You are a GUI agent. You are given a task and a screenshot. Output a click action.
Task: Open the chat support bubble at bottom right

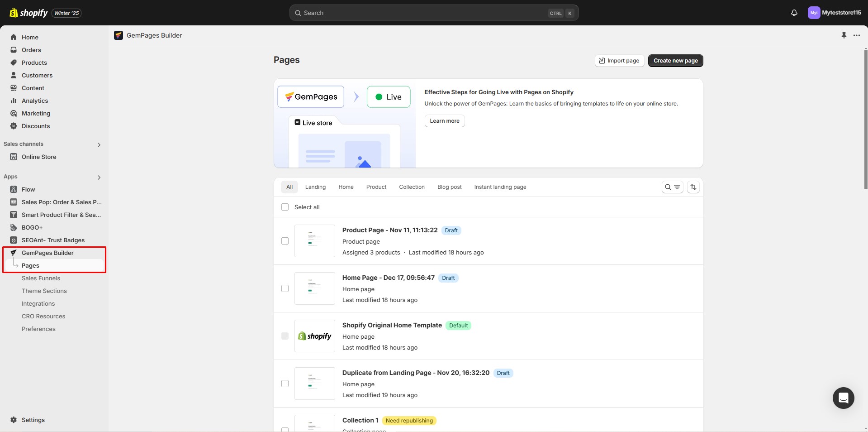pos(843,398)
